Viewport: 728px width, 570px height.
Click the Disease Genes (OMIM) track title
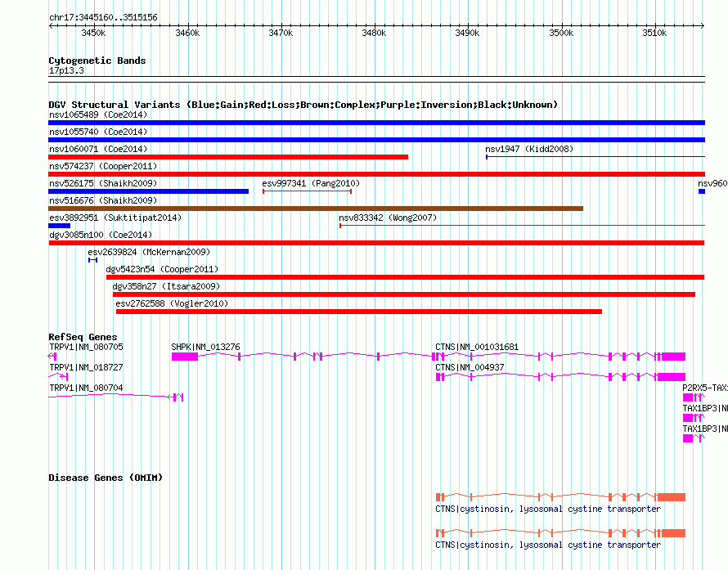[x=106, y=478]
